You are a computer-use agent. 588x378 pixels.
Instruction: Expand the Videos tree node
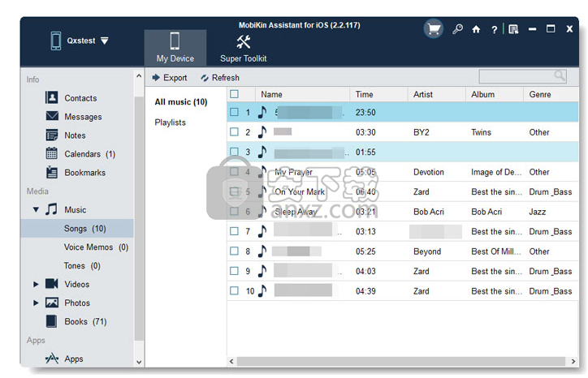[36, 284]
